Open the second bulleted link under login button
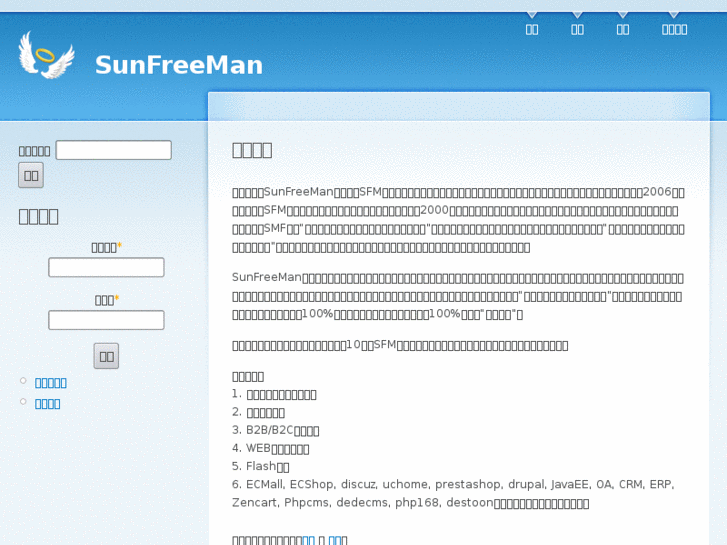Viewport: 727px width, 545px height. coord(47,404)
